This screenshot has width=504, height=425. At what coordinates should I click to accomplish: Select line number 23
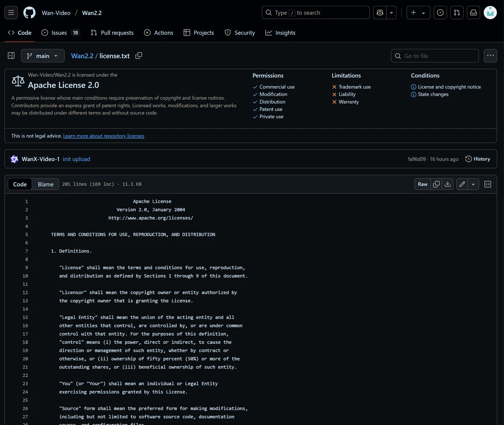[x=25, y=383]
